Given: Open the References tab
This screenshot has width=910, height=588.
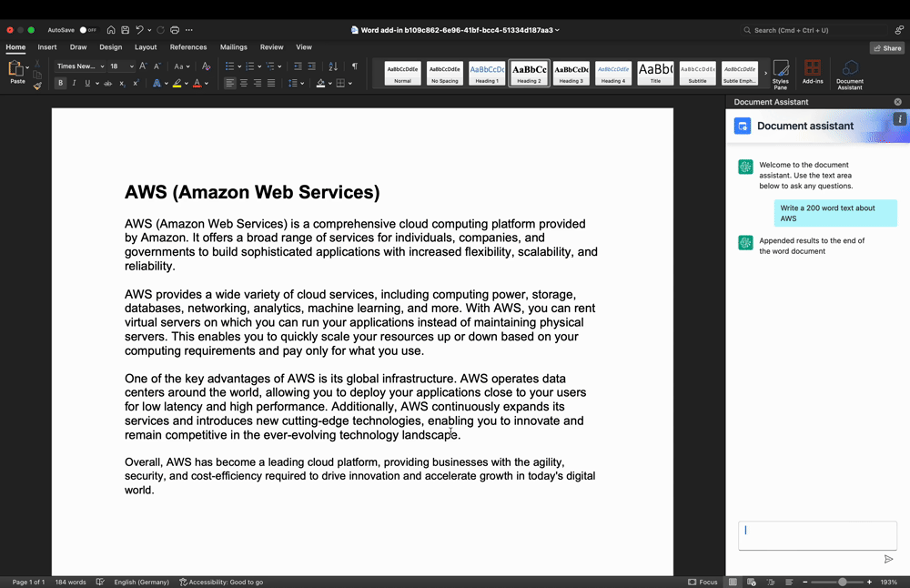Looking at the screenshot, I should [x=188, y=47].
